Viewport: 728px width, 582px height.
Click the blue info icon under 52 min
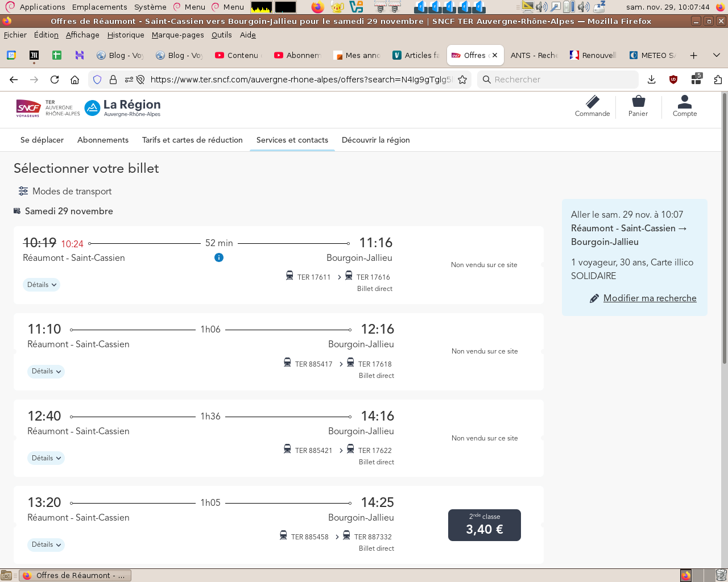coord(219,257)
